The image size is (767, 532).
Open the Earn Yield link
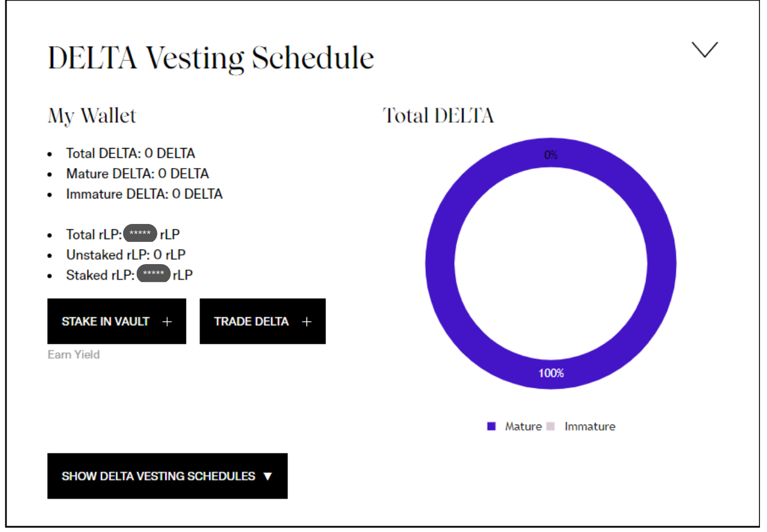(x=74, y=355)
